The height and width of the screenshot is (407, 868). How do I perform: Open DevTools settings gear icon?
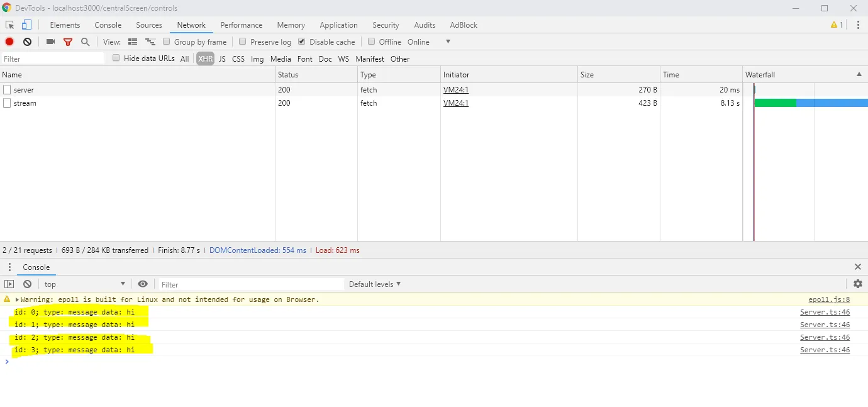(x=858, y=284)
